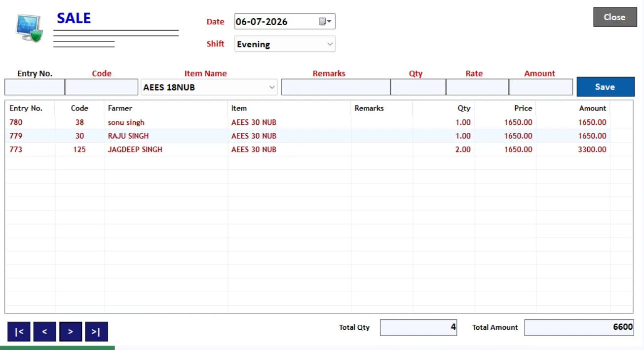Focus the Remarks input field
644x350 pixels.
point(336,87)
